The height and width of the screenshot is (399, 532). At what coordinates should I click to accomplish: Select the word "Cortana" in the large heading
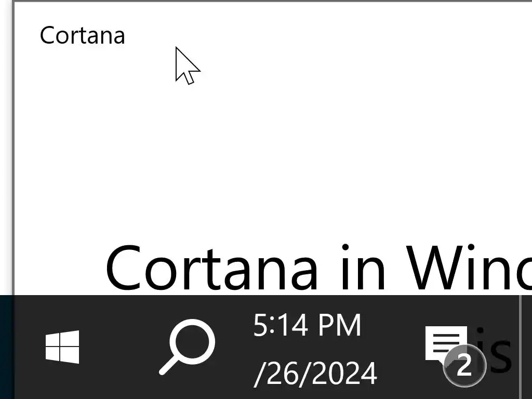pos(212,268)
